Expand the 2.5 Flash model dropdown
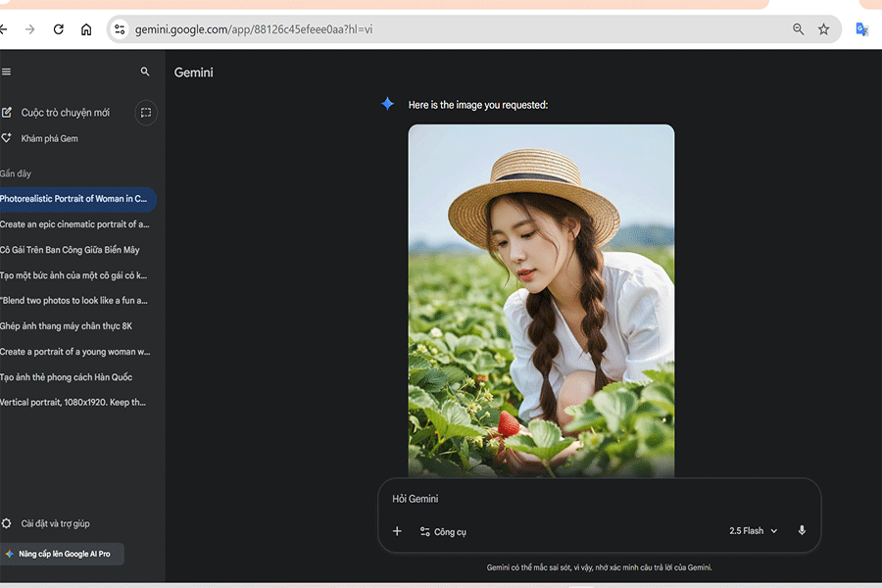 point(753,531)
